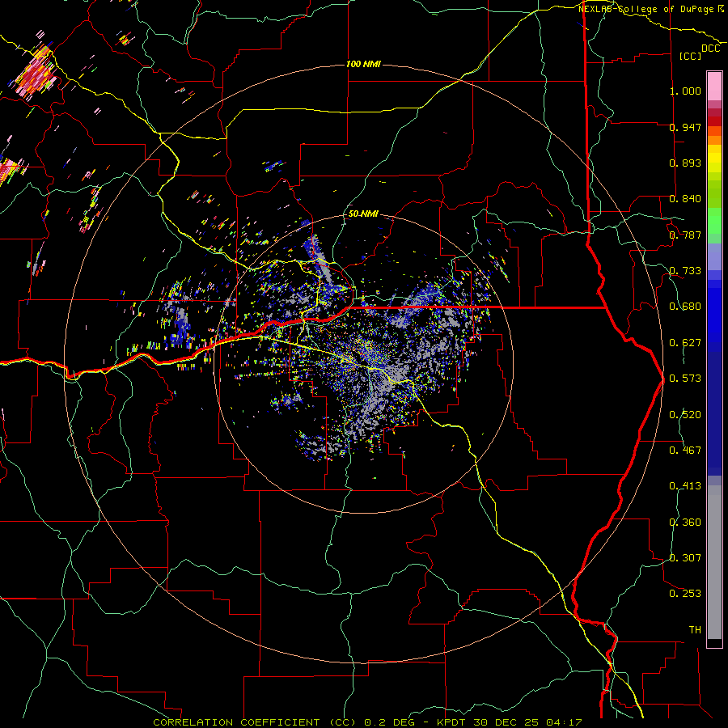
Task: Click the 1.000 value on the color scale
Action: [x=685, y=91]
